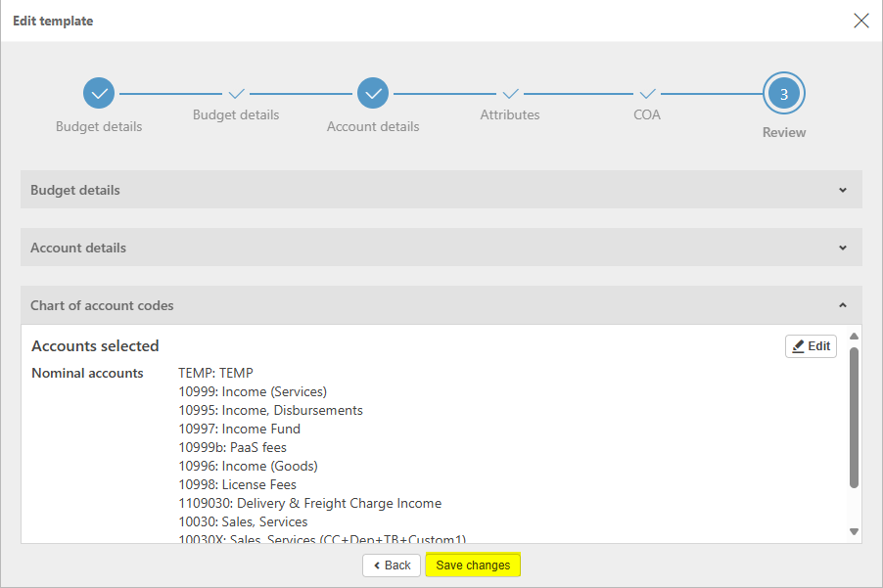Jump to the COA step label
Screen dimensions: 883x588
point(647,114)
